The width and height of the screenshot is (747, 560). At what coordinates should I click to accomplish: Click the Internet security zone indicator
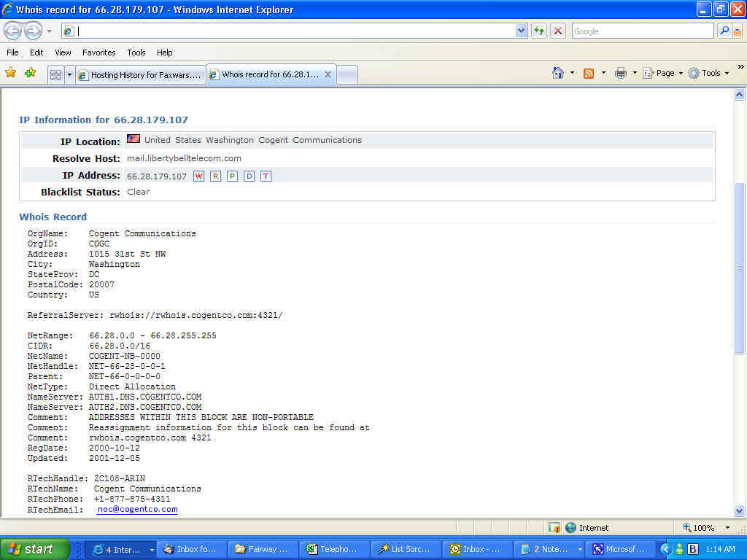pyautogui.click(x=587, y=528)
